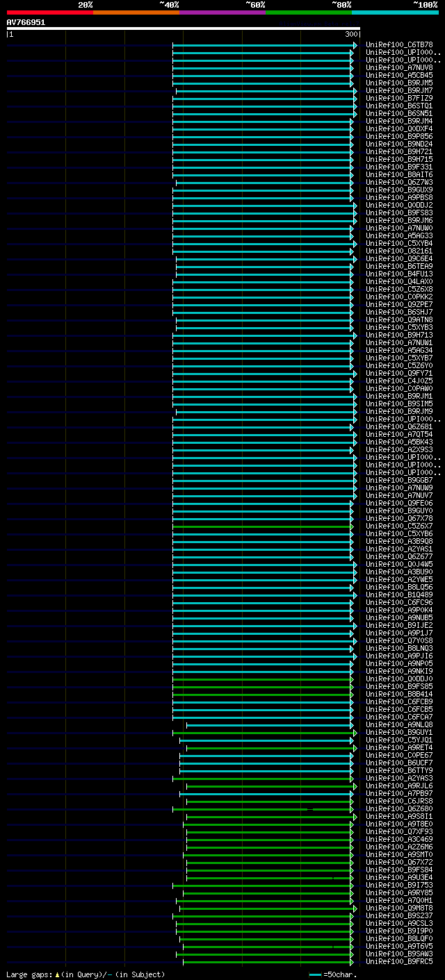Select label UniRef100_Q9FY71
The width and height of the screenshot is (445, 980).
[x=399, y=374]
